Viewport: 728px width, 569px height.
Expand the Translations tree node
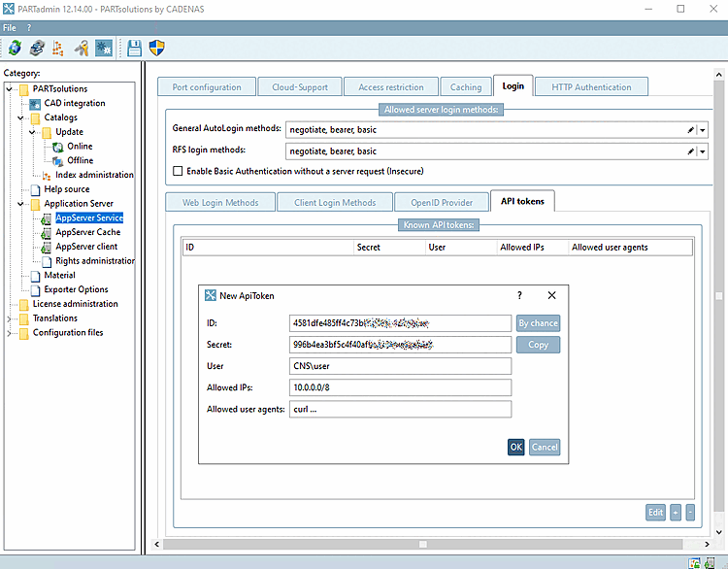(9, 318)
